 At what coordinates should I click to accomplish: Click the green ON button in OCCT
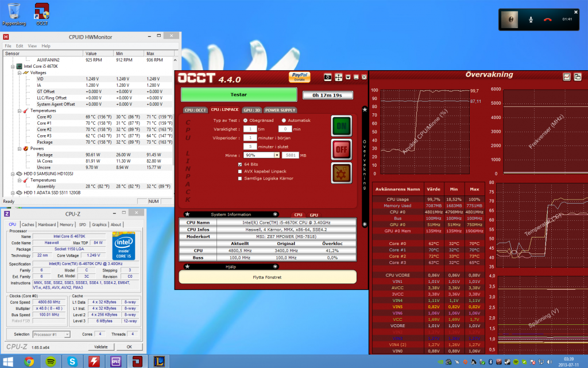[341, 126]
